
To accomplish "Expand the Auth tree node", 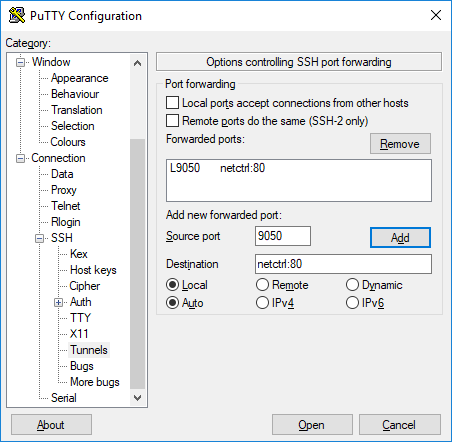I will click(x=59, y=302).
